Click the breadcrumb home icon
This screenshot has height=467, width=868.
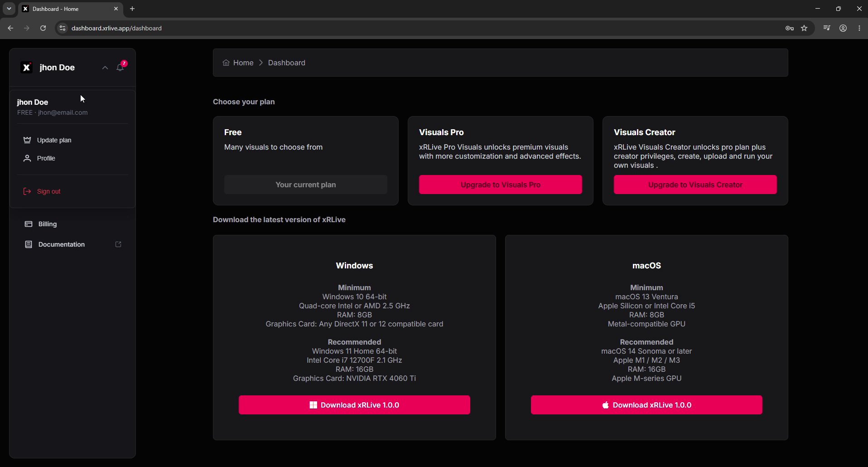point(226,63)
